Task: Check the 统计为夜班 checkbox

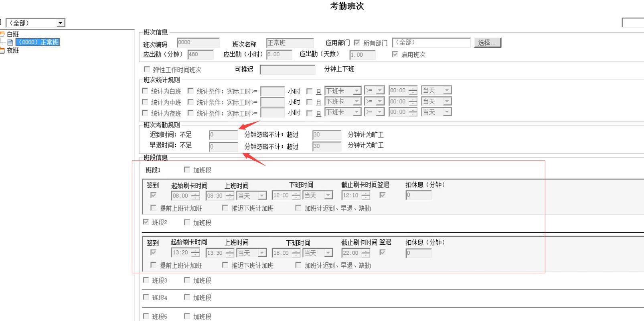Action: point(145,113)
